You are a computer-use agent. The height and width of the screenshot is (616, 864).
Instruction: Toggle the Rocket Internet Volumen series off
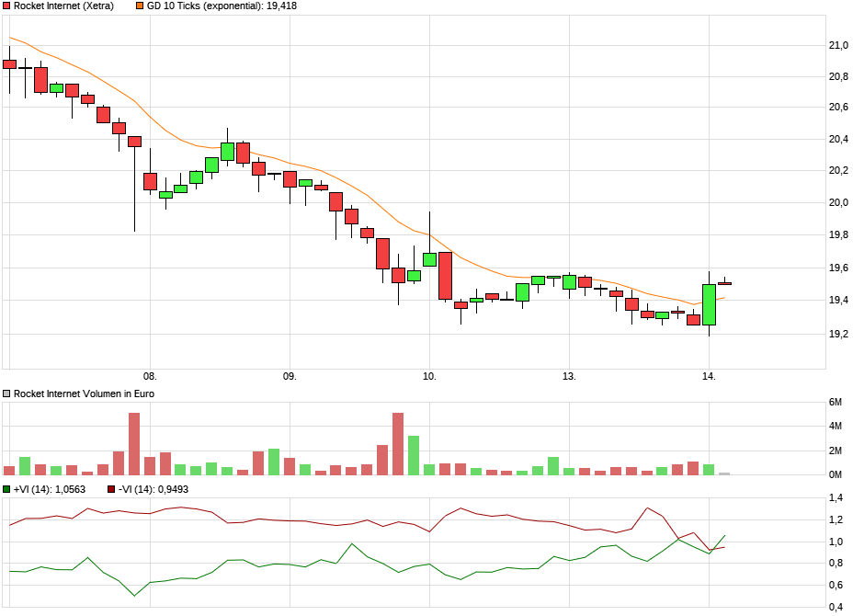point(7,393)
